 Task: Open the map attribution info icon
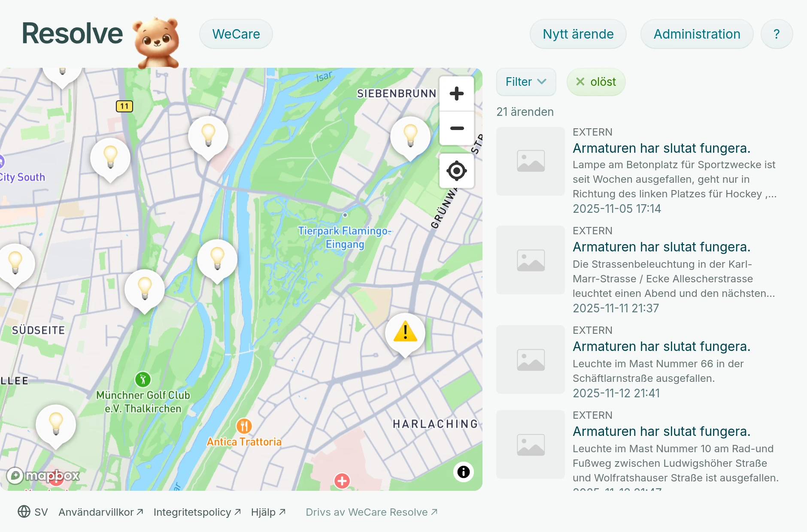[x=464, y=472]
